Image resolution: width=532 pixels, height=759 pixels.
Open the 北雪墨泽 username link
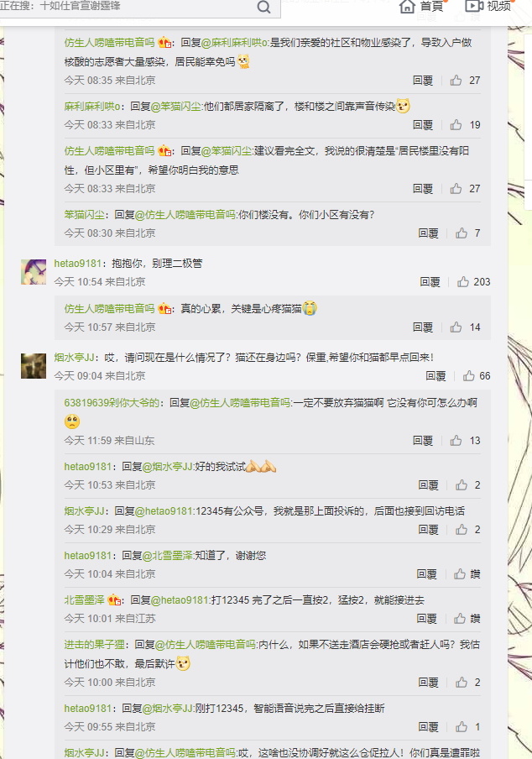(84, 600)
